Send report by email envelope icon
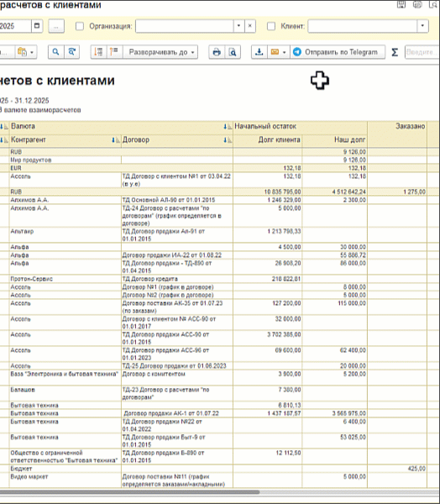The image size is (440, 504). 275,52
